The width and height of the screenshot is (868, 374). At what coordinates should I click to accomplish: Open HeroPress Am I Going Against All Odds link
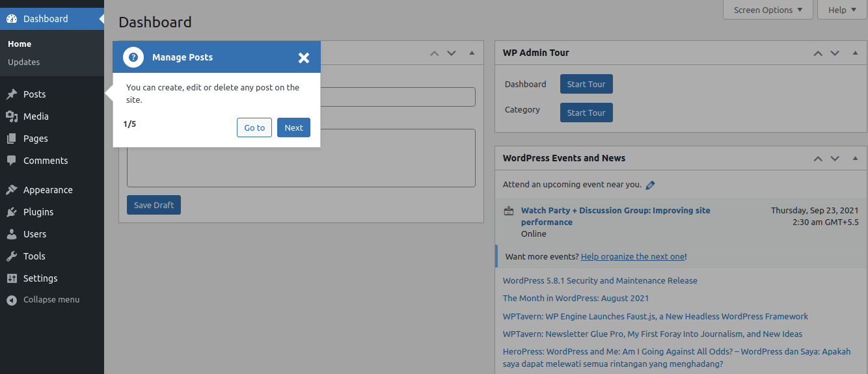pyautogui.click(x=677, y=358)
